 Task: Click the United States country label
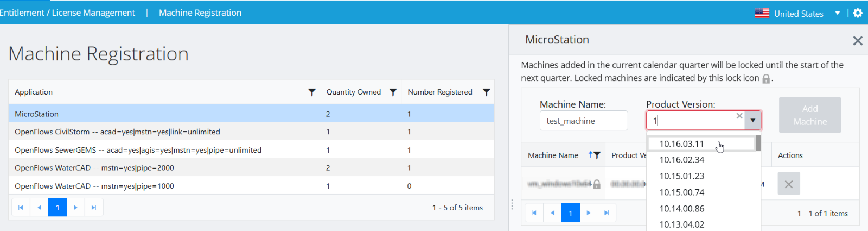[x=799, y=14]
